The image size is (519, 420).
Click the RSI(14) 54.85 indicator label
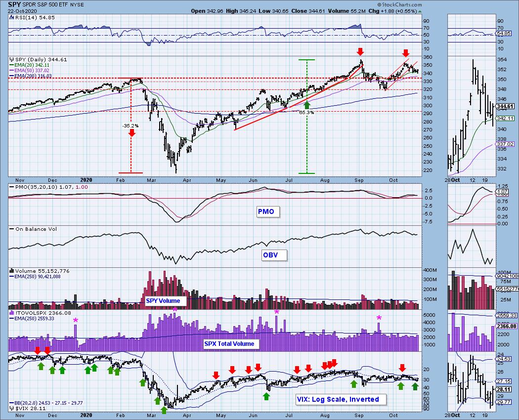[35, 18]
